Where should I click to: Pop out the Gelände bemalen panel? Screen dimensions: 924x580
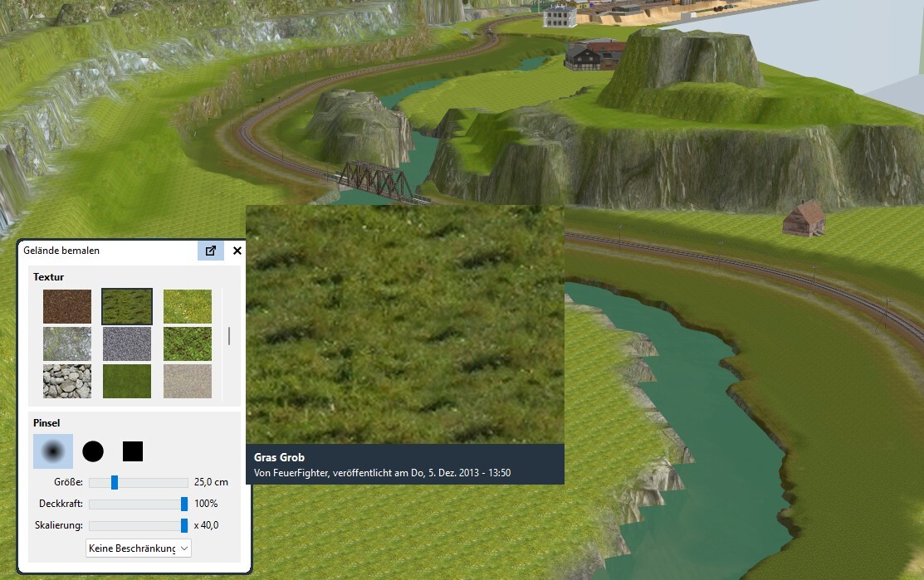tap(210, 251)
